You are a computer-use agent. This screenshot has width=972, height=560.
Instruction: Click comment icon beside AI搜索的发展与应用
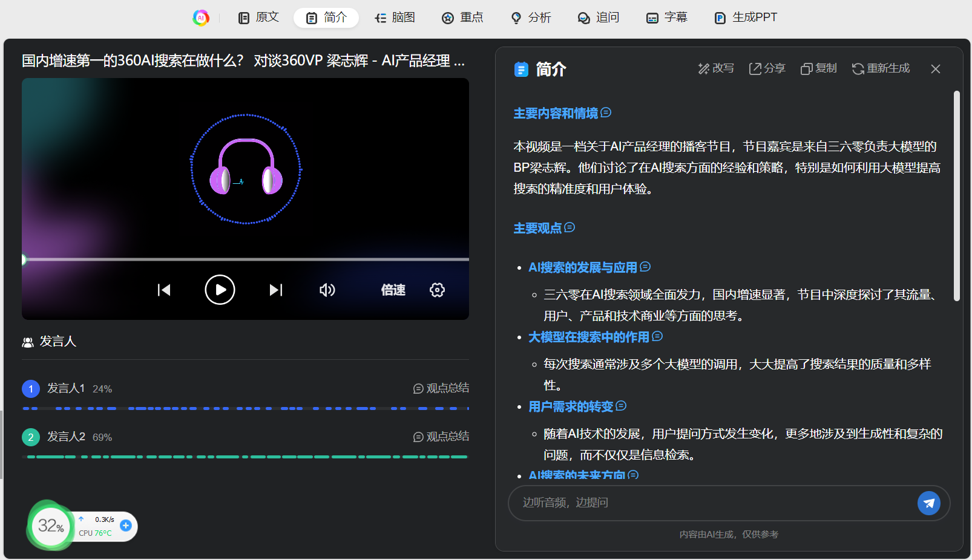[x=645, y=267]
